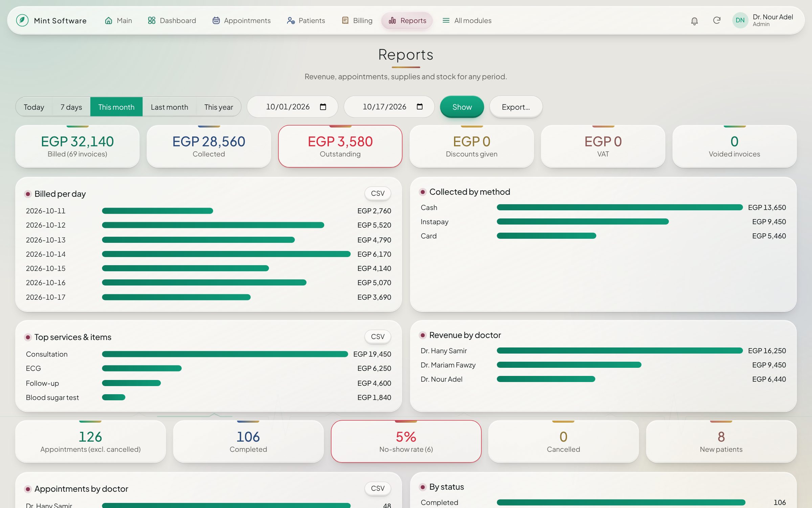Click the 2026-10-14 billed bar

226,254
